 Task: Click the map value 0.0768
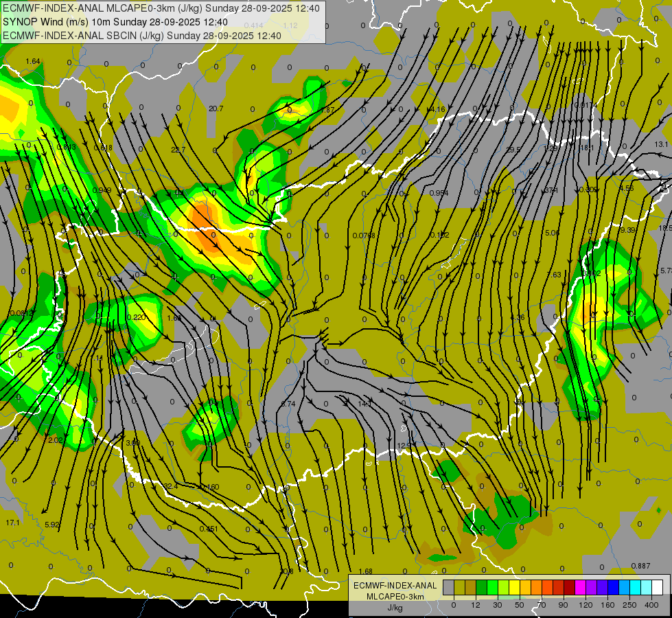pos(364,236)
